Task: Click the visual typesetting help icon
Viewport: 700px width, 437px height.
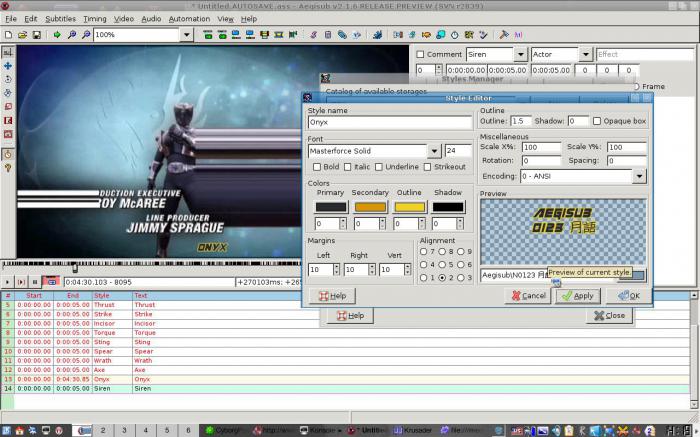Action: click(8, 168)
